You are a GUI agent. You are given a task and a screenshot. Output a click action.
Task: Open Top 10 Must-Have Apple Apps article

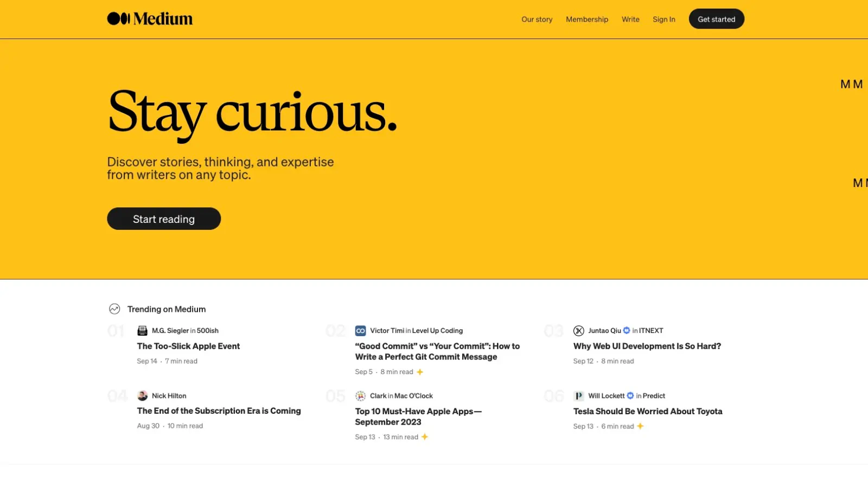pyautogui.click(x=418, y=416)
